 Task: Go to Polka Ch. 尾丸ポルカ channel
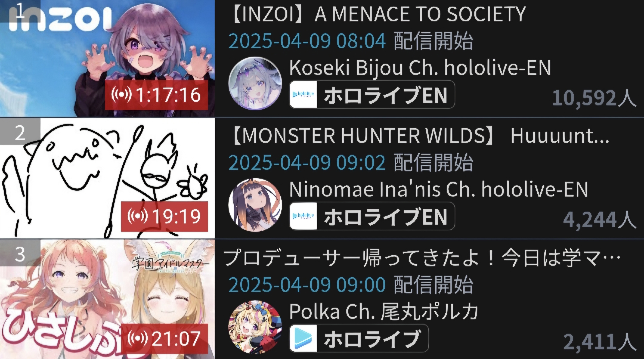384,311
